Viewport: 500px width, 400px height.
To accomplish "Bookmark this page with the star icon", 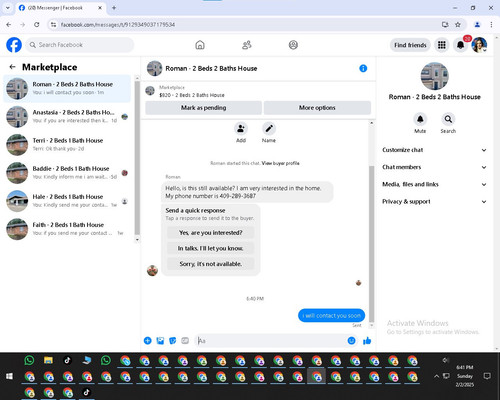I will pyautogui.click(x=458, y=24).
